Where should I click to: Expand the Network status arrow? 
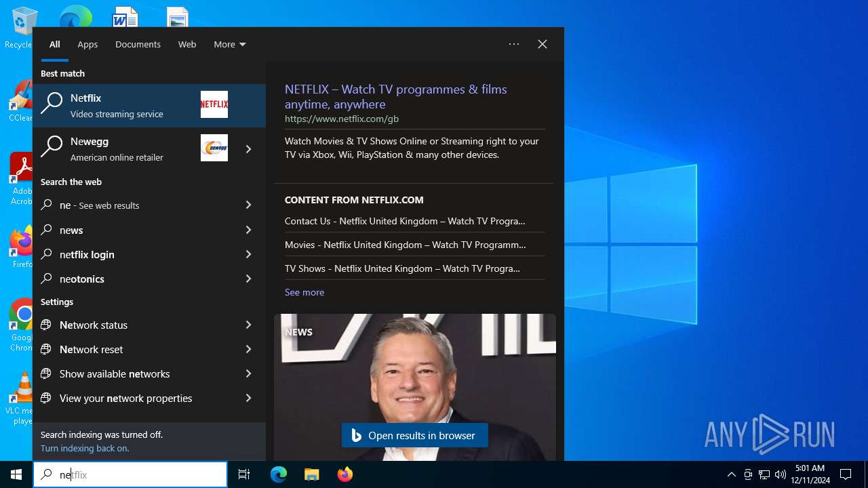point(249,325)
